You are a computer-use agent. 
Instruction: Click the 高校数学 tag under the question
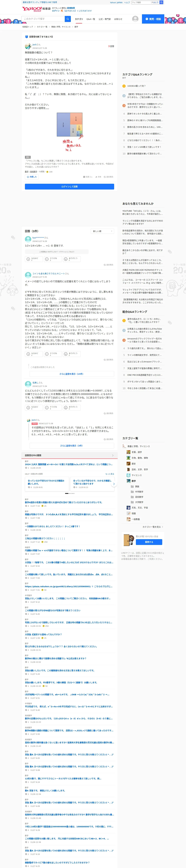tap(33, 172)
